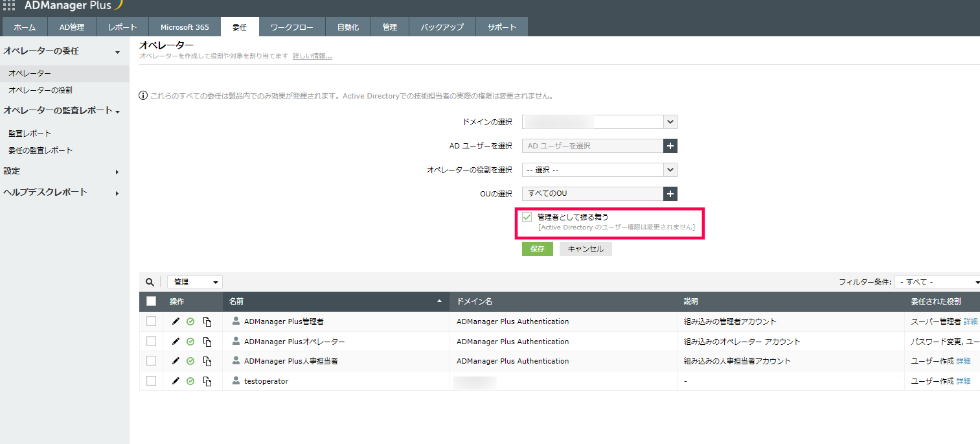This screenshot has width=980, height=444.
Task: Click plus icon next to OUの選択 field
Action: [670, 194]
